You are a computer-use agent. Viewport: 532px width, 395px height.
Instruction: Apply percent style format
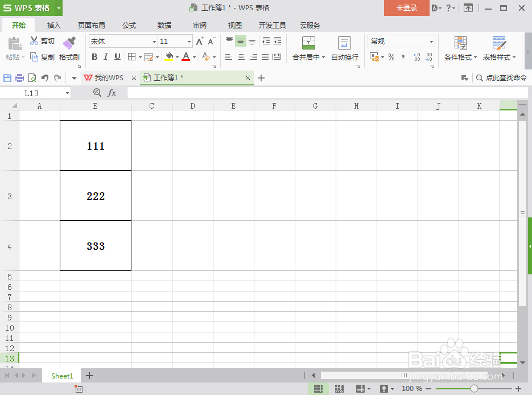391,57
